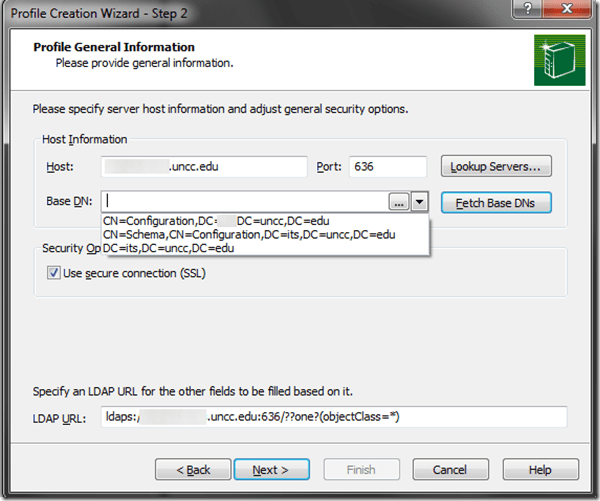The height and width of the screenshot is (501, 600).
Task: Click the server wizard icon in header
Action: [x=552, y=59]
